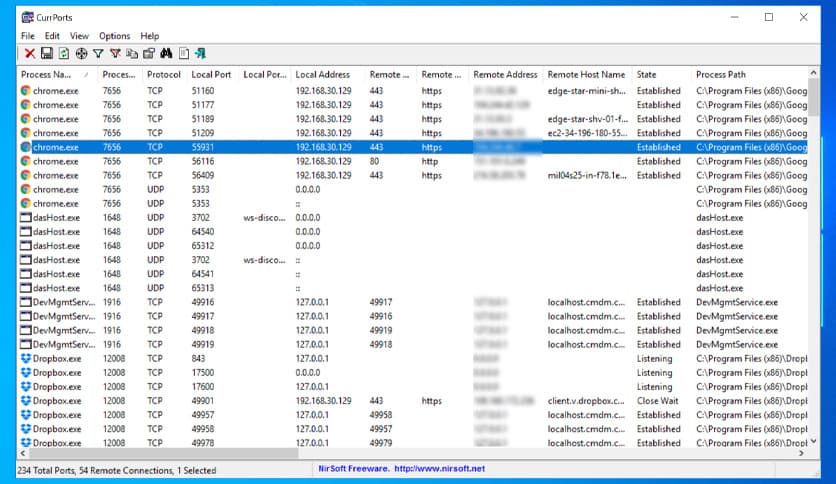
Task: Click the Dropbox icon in the port 49957 row
Action: pyautogui.click(x=26, y=415)
